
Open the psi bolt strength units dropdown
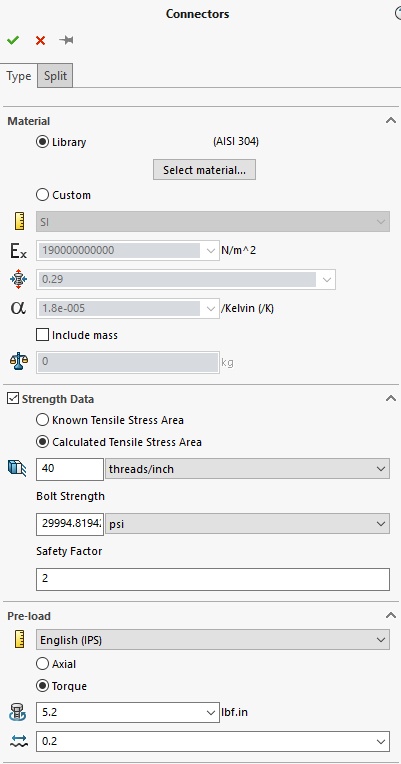(248, 524)
